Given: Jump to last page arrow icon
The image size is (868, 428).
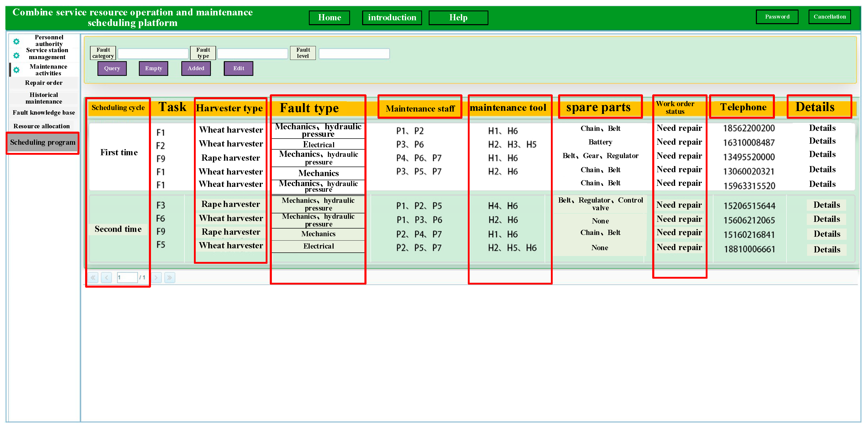Looking at the screenshot, I should click(169, 277).
